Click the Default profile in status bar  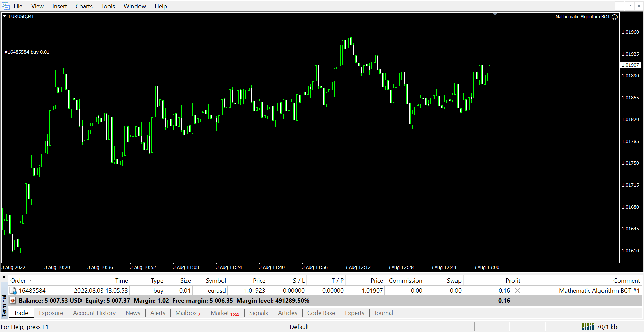(299, 327)
